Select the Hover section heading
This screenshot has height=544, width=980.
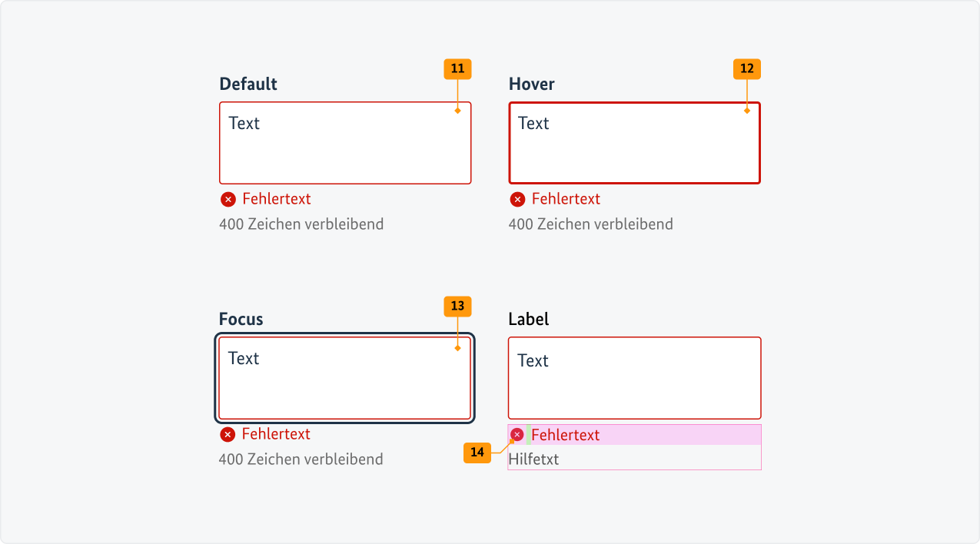click(x=531, y=84)
